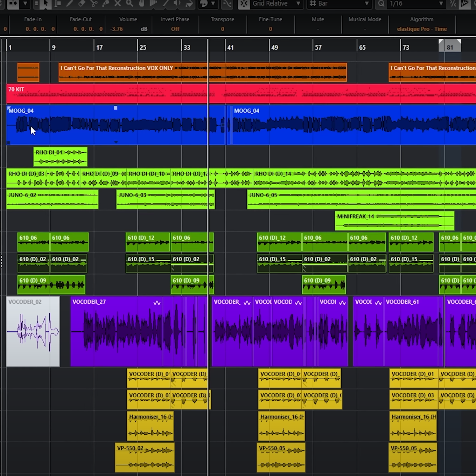Select the Glue tool

click(105, 4)
